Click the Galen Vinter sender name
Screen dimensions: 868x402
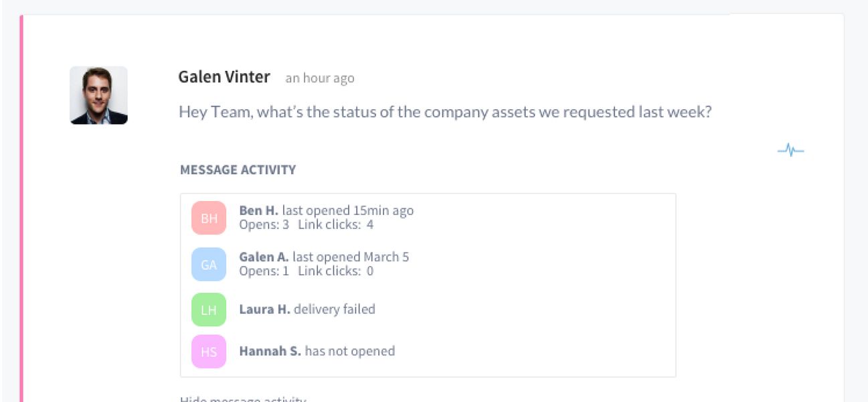point(224,77)
